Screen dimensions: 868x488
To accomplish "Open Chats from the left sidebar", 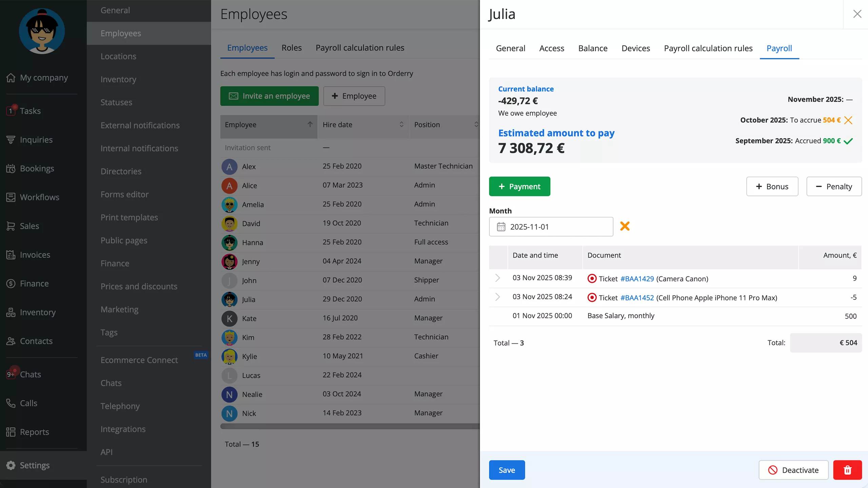I will [x=30, y=374].
